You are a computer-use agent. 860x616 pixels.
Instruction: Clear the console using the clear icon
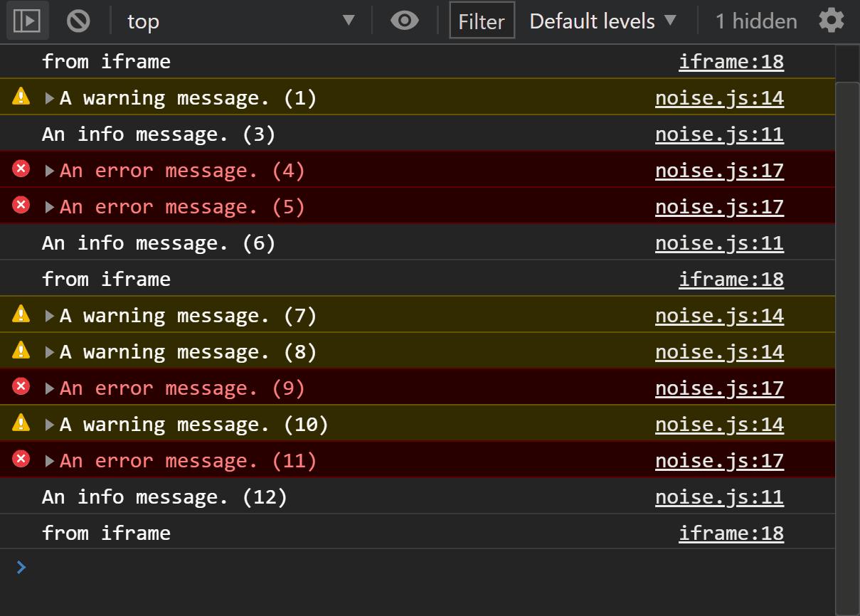pos(78,21)
